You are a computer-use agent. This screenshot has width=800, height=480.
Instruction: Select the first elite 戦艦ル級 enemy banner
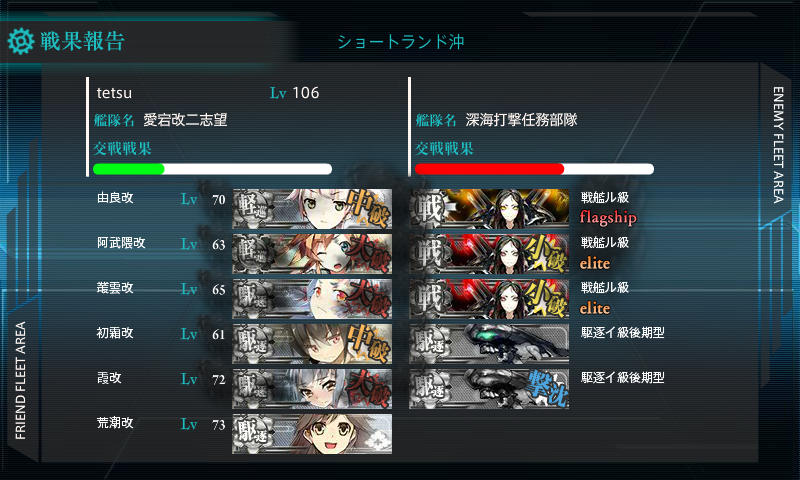489,254
